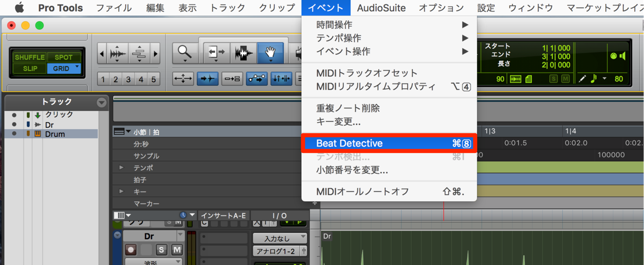Open the AudioSuite menu
Viewport: 644px width, 265px height.
tap(381, 8)
